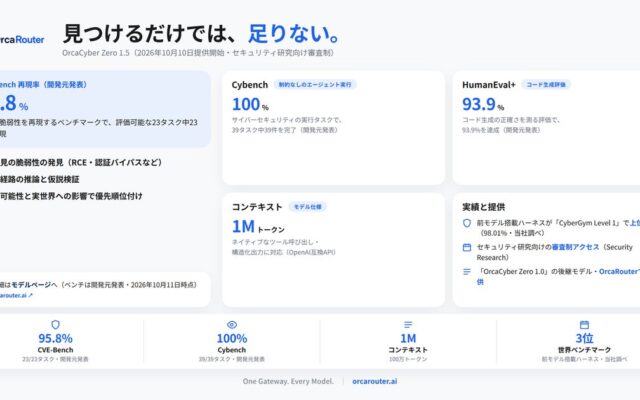Click the 100% stat in bottom bar

[x=232, y=338]
